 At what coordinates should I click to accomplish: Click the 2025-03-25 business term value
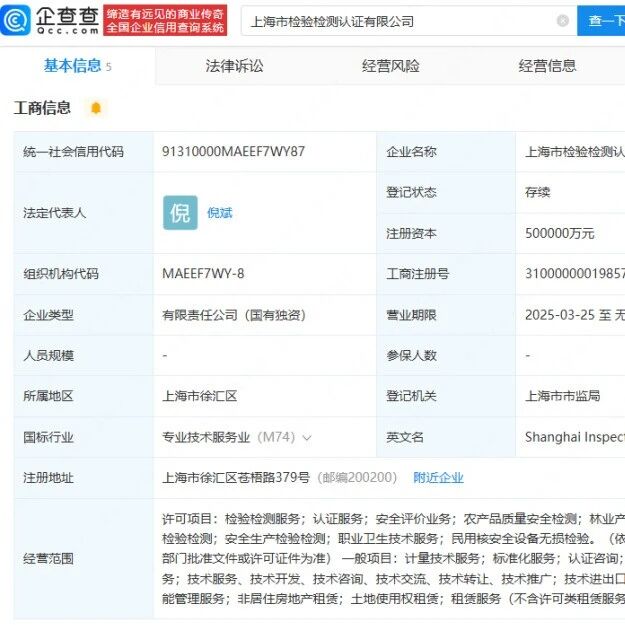tap(575, 315)
